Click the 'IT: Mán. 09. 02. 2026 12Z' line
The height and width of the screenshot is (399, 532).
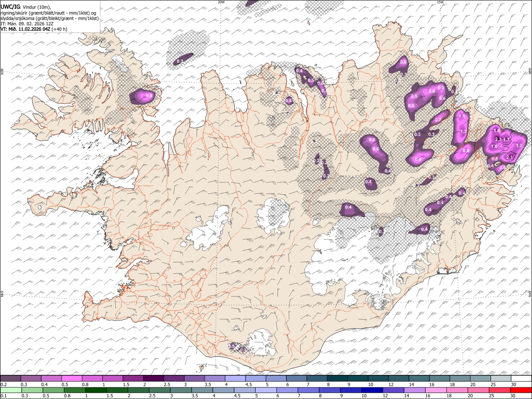(27, 24)
